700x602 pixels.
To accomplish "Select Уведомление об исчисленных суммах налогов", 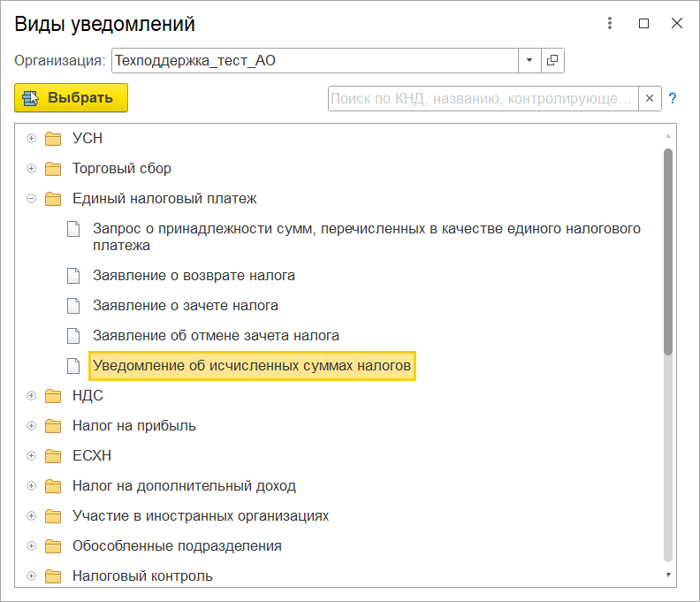I will pos(252,366).
